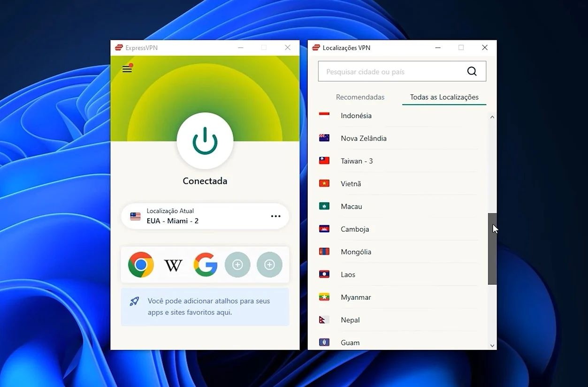
Task: Click the ExpressVPN logo in the title bar
Action: point(119,47)
